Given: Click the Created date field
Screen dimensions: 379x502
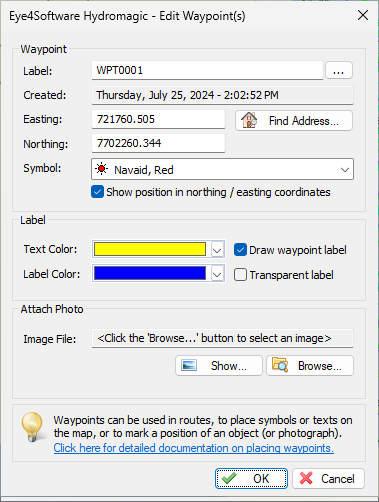Looking at the screenshot, I should [222, 95].
